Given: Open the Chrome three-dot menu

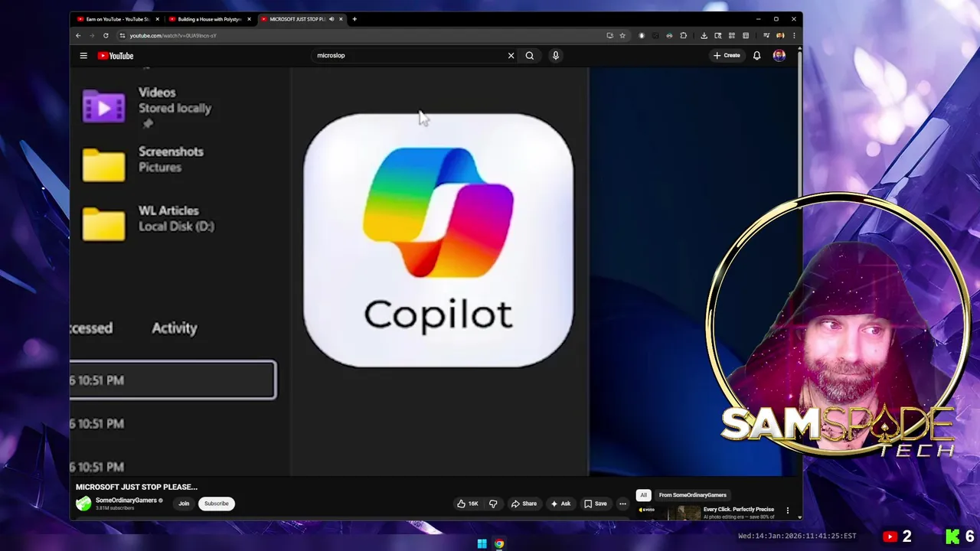Looking at the screenshot, I should click(794, 35).
